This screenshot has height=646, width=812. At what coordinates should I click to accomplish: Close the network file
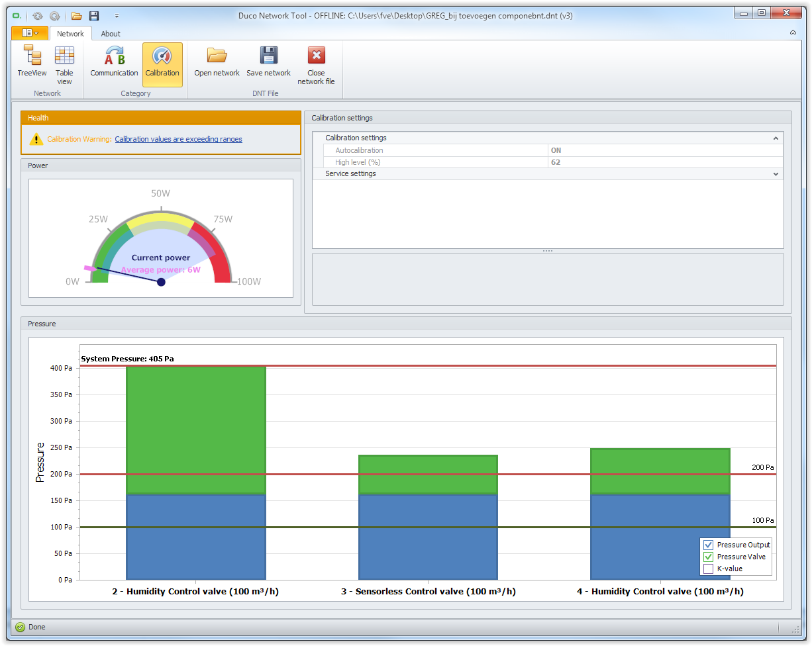pyautogui.click(x=316, y=65)
